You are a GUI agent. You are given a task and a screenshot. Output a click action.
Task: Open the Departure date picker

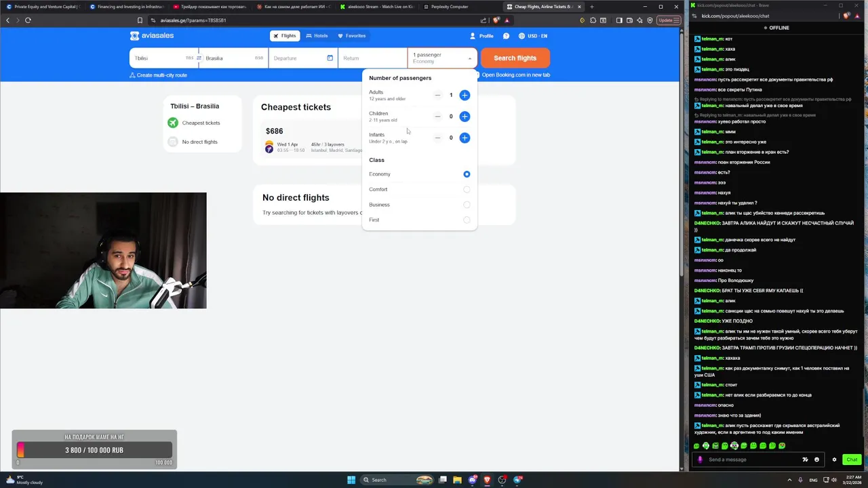[x=303, y=58]
